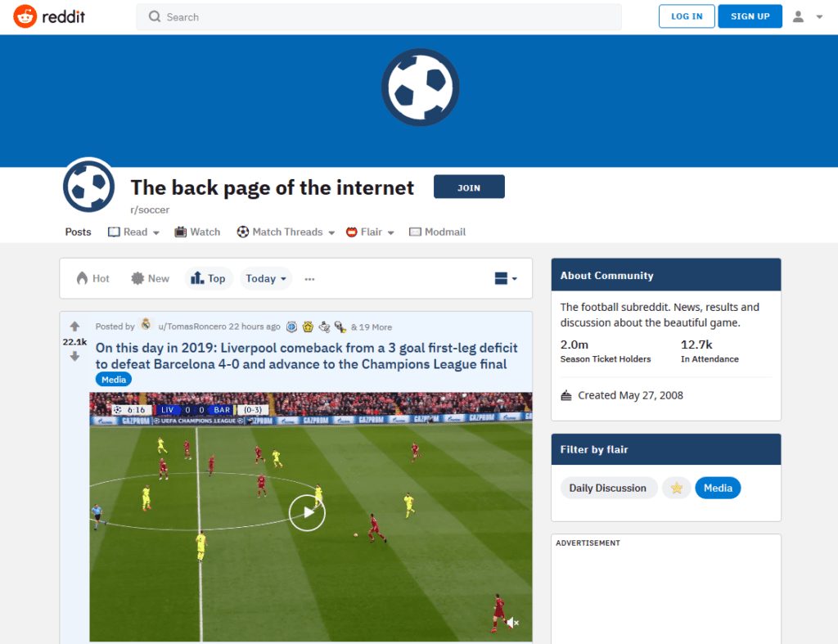The width and height of the screenshot is (838, 644).
Task: Expand the Match Threads menu
Action: [286, 232]
